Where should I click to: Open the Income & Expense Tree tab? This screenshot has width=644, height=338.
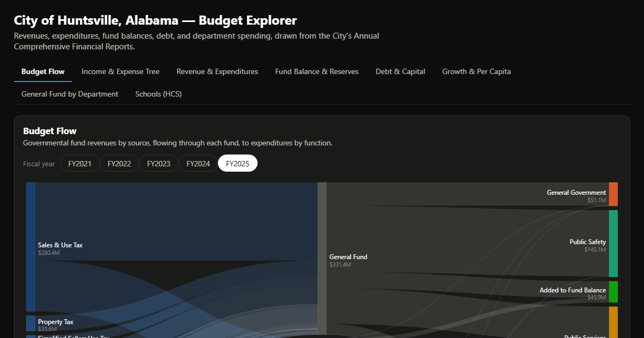[120, 71]
